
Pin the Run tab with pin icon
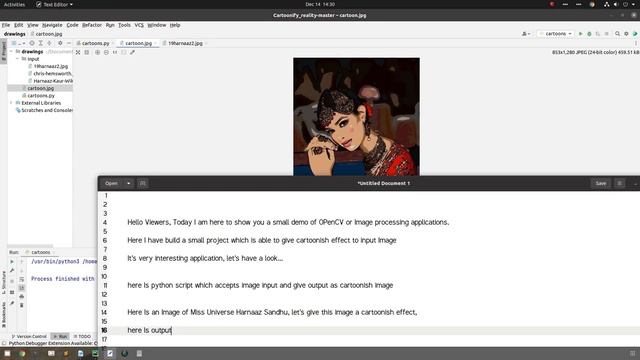12,303
